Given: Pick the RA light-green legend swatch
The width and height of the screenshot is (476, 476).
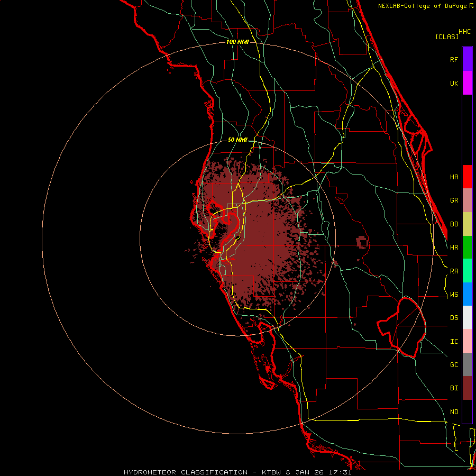Looking at the screenshot, I should coord(467,271).
